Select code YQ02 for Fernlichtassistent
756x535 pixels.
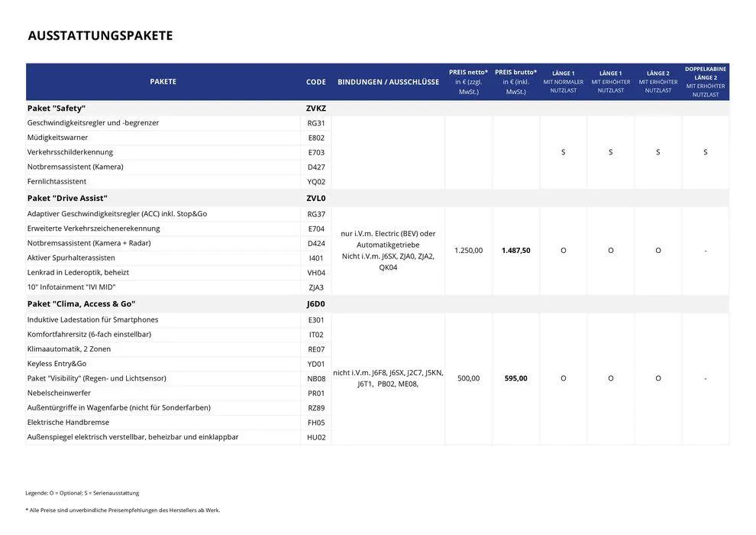pos(316,182)
